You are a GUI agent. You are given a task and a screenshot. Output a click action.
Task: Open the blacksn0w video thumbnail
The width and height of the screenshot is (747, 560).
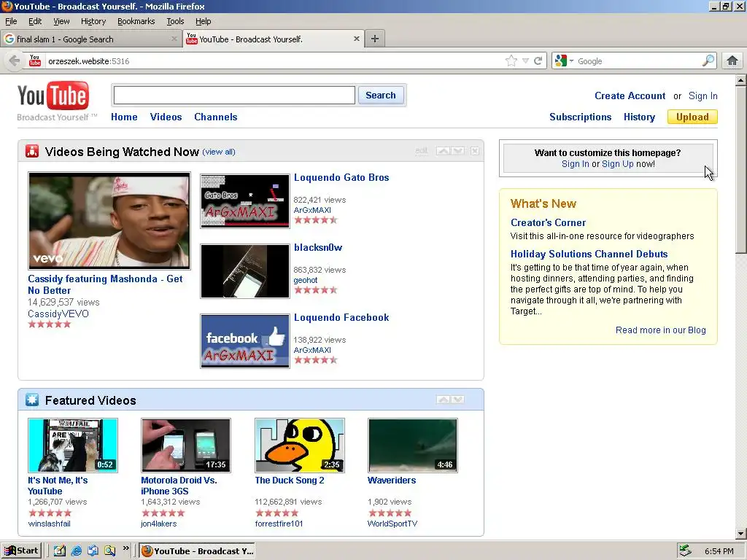point(245,271)
